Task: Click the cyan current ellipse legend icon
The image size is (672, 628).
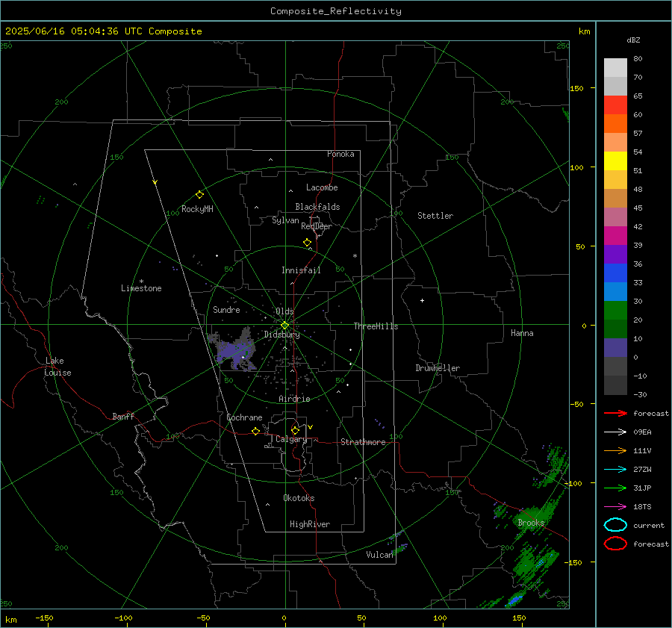Action: (x=615, y=525)
